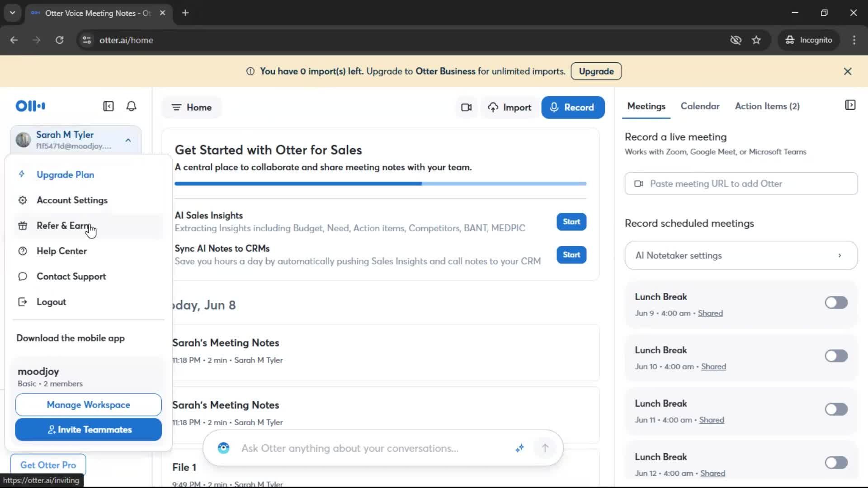Click Ask Otter anything input field
Screen dimensions: 868x488
(x=350, y=448)
